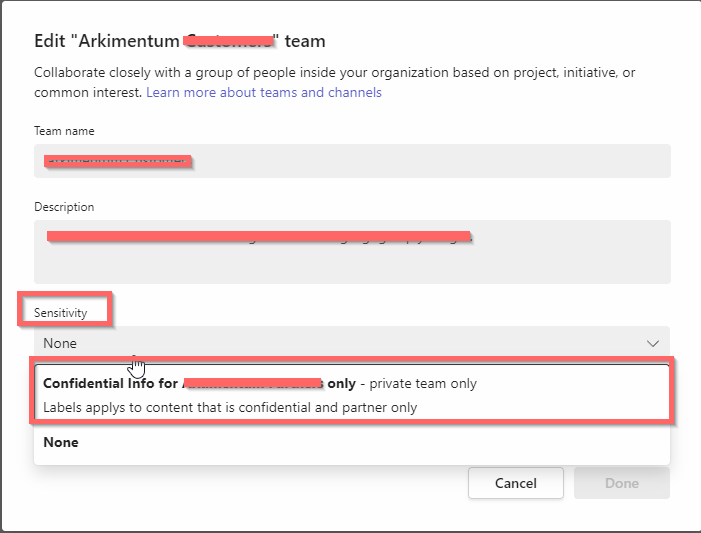The width and height of the screenshot is (701, 533).
Task: Click the Description field label
Action: click(x=64, y=207)
